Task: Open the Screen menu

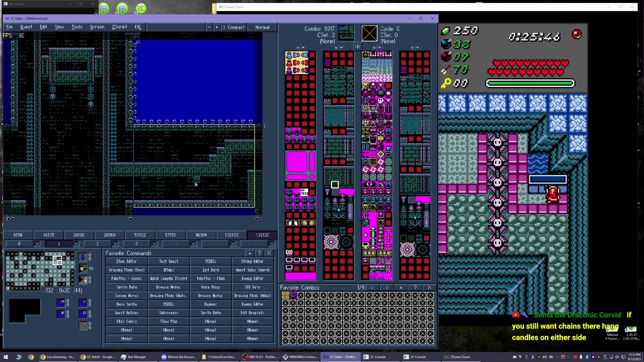Action: point(97,27)
